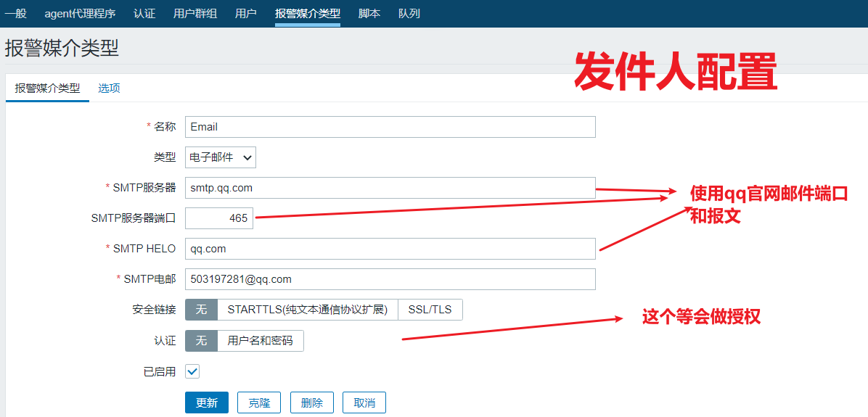Switch to the 选项 tab
868x417 pixels.
click(109, 88)
